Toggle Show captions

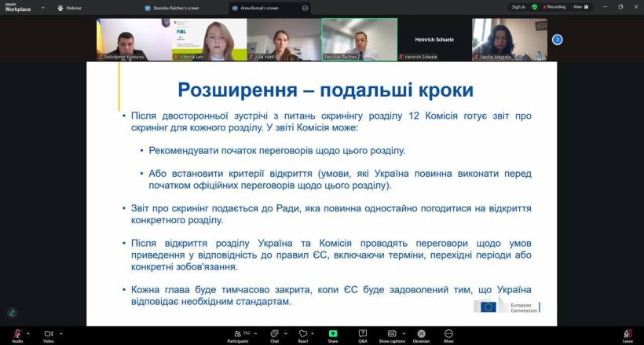[x=391, y=335]
